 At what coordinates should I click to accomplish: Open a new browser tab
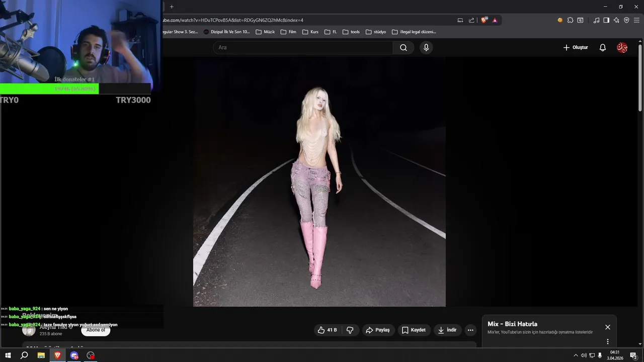[172, 7]
